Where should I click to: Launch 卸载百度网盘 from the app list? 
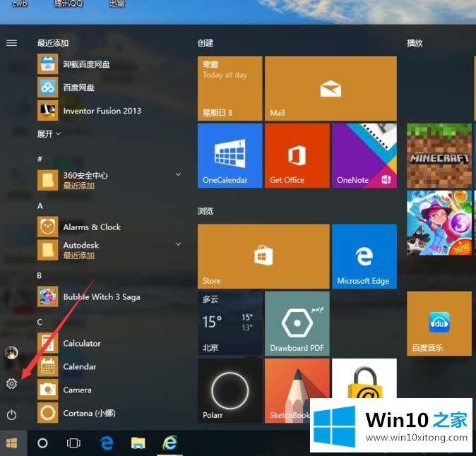click(x=110, y=64)
